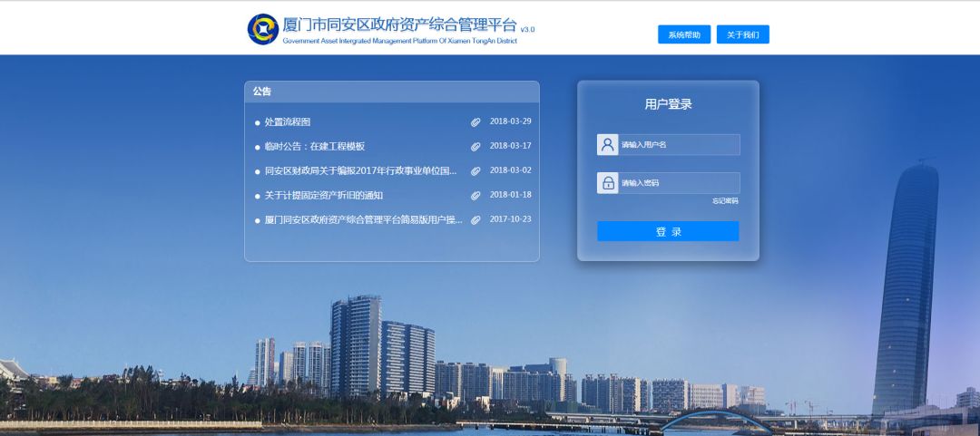Click the paperclip attachment icon for 处置流程图
The width and height of the screenshot is (980, 436).
click(475, 122)
